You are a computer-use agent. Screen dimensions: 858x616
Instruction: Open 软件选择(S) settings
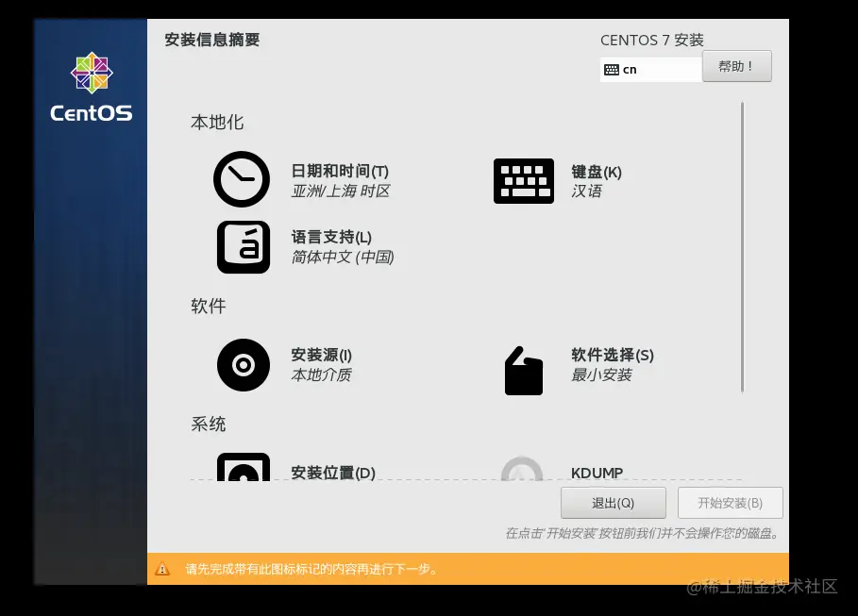[x=613, y=355]
